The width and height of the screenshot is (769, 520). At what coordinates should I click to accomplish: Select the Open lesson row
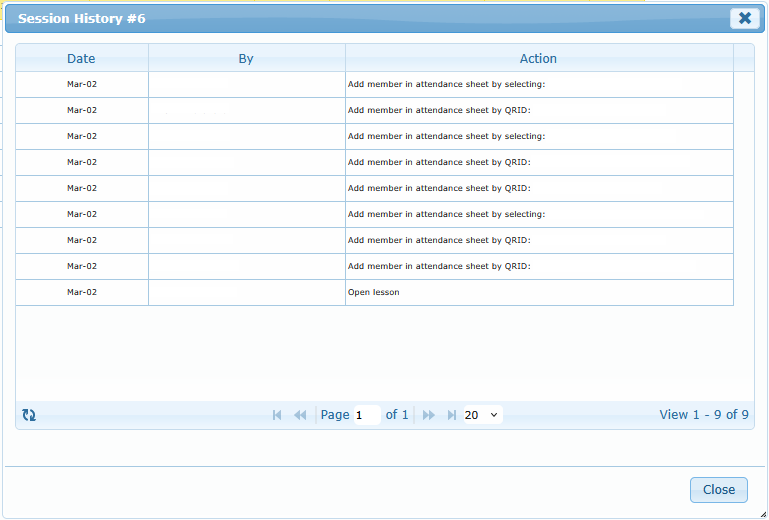(x=374, y=292)
